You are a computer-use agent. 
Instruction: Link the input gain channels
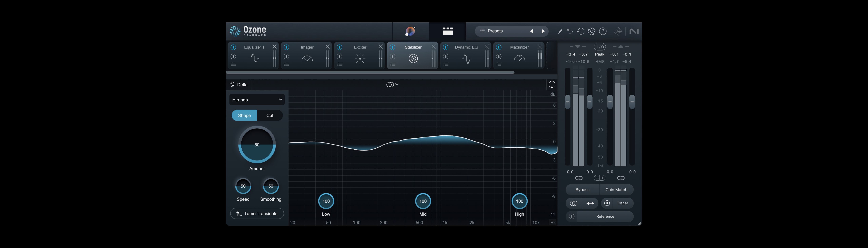579,178
